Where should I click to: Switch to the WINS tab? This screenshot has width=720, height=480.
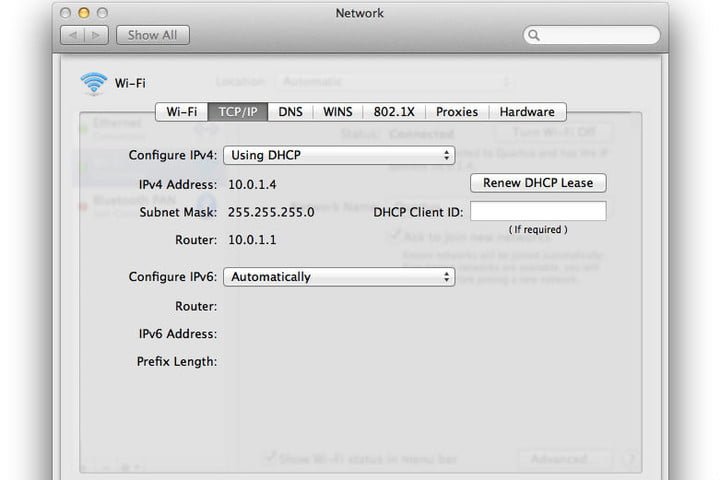coord(338,112)
